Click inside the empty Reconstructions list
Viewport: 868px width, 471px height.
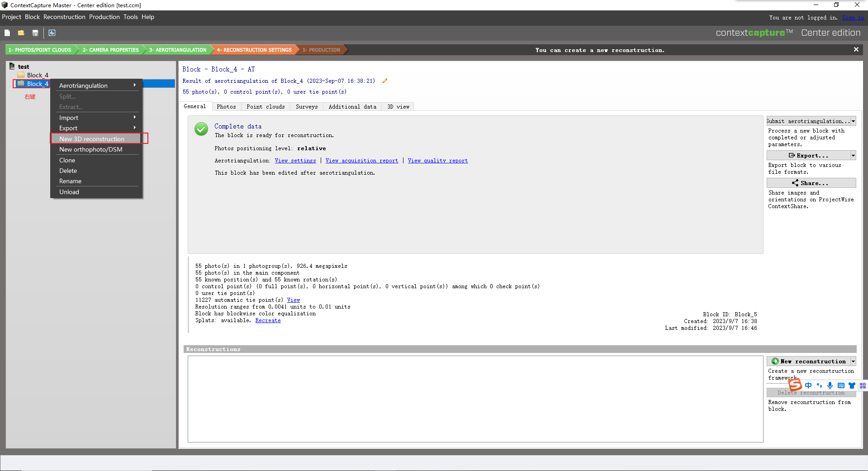tap(475, 399)
